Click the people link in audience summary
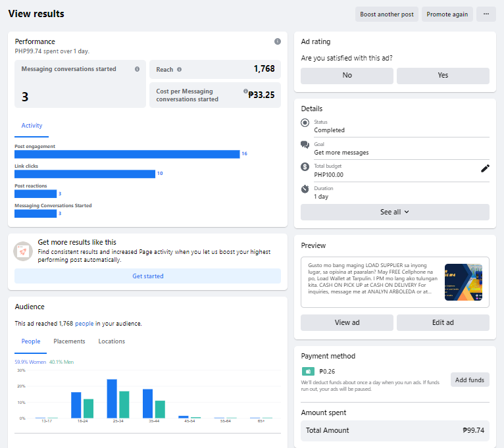Viewport: 504px width, 448px height. [x=84, y=324]
